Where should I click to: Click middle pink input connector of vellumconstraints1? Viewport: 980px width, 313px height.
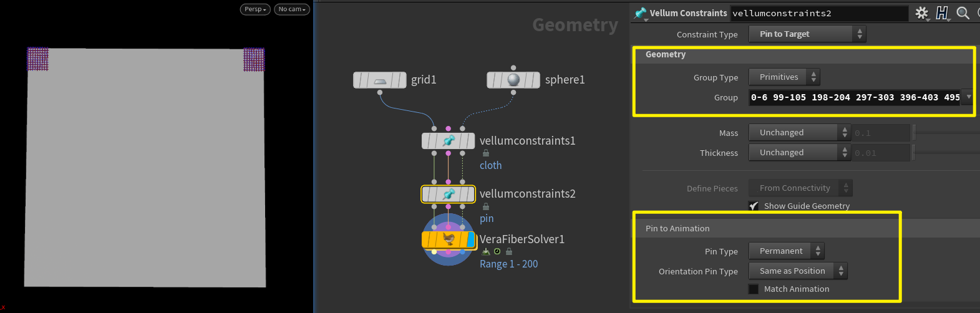[x=448, y=128]
